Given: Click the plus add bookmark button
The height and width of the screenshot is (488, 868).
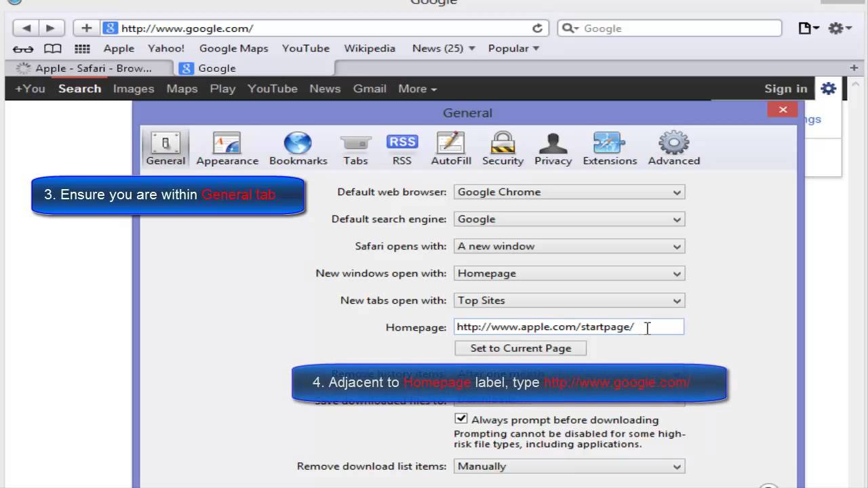Looking at the screenshot, I should (86, 28).
